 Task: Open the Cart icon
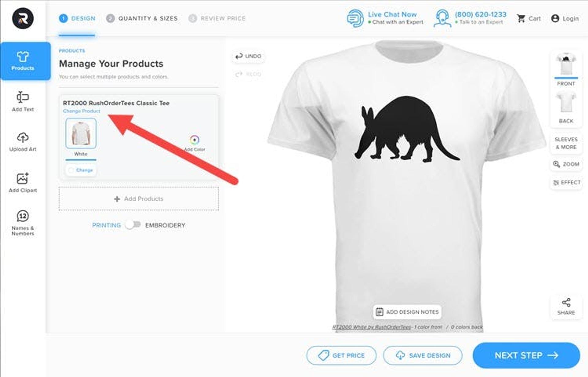pos(521,18)
